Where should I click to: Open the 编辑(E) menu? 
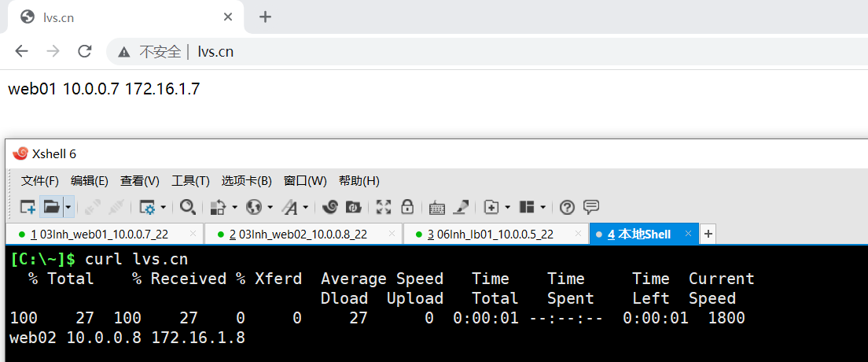(90, 181)
